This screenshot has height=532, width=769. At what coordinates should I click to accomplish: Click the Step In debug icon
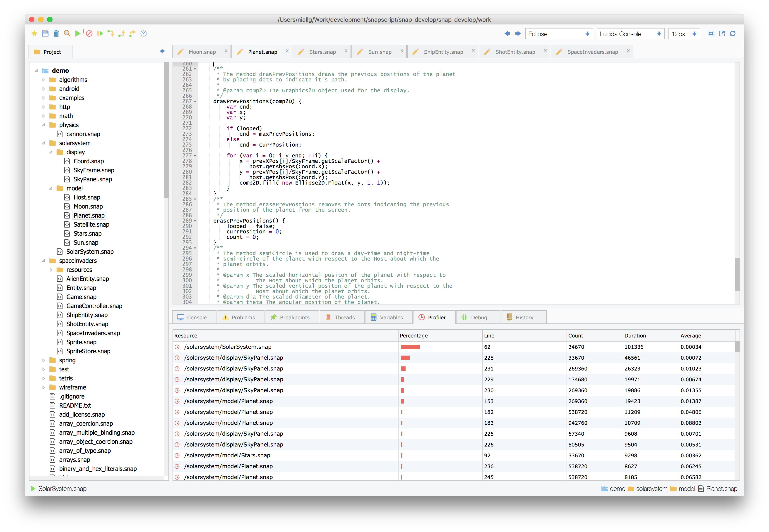point(111,34)
